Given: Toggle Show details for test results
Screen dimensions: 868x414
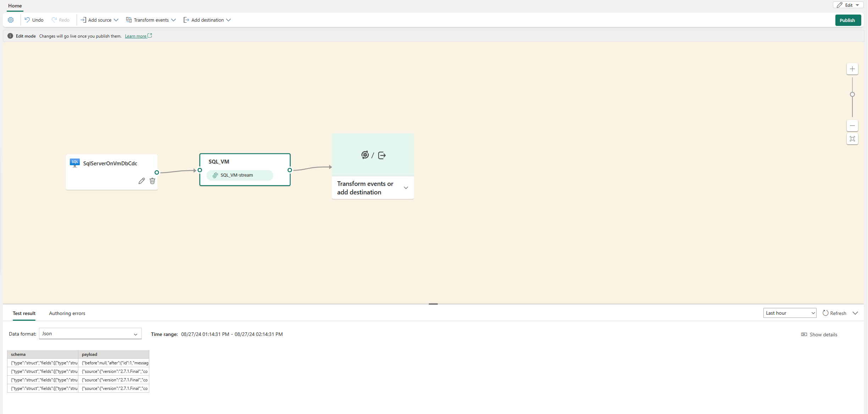Looking at the screenshot, I should (x=819, y=335).
